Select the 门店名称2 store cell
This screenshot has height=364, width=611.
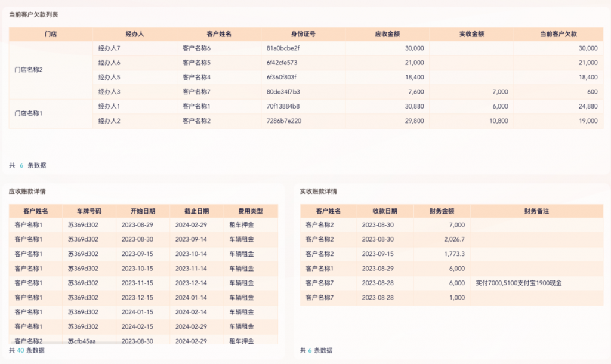(x=29, y=70)
